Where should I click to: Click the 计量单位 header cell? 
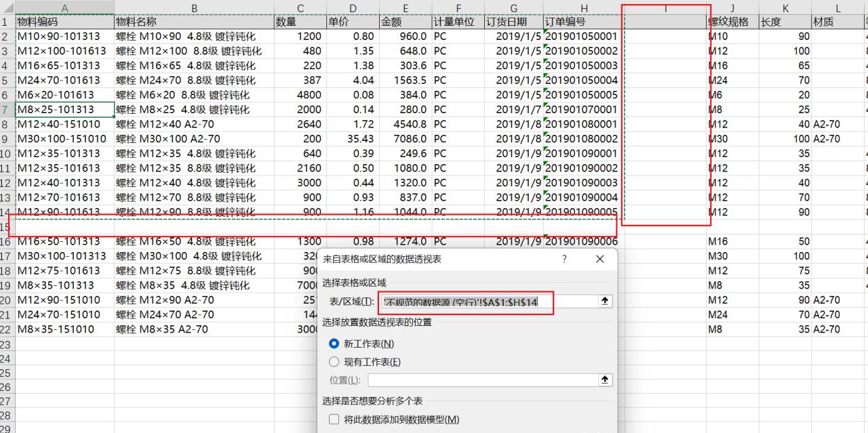point(458,22)
